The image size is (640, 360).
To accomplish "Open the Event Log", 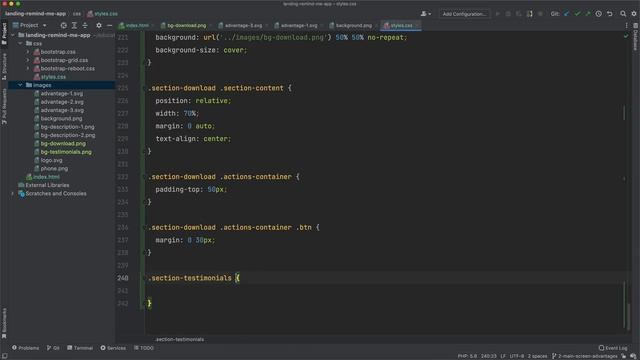I will pos(613,348).
